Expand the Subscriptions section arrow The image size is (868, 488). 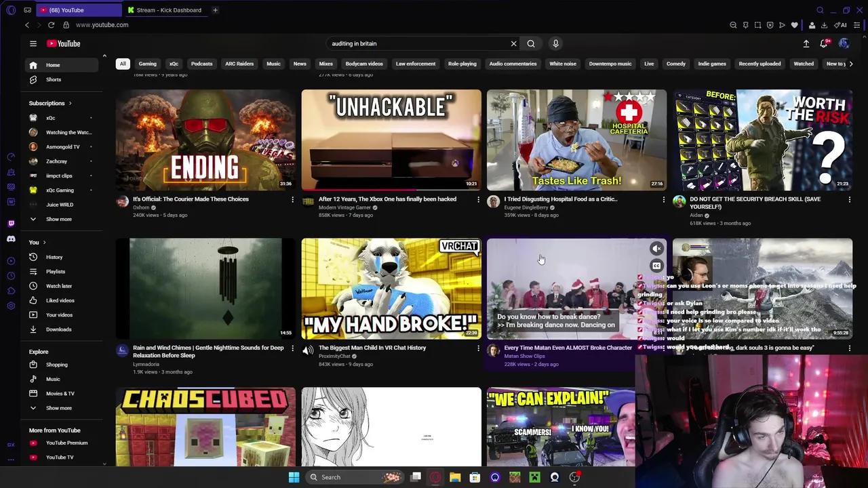click(70, 103)
